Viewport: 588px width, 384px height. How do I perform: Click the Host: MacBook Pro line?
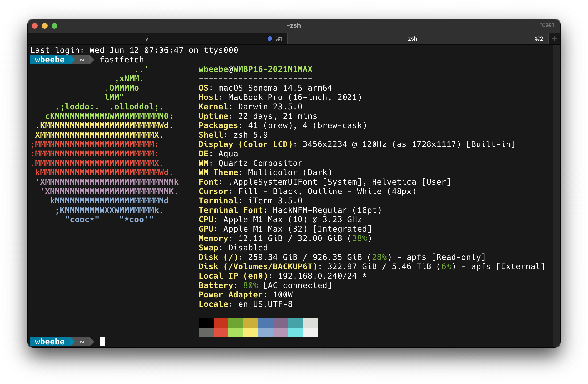280,97
